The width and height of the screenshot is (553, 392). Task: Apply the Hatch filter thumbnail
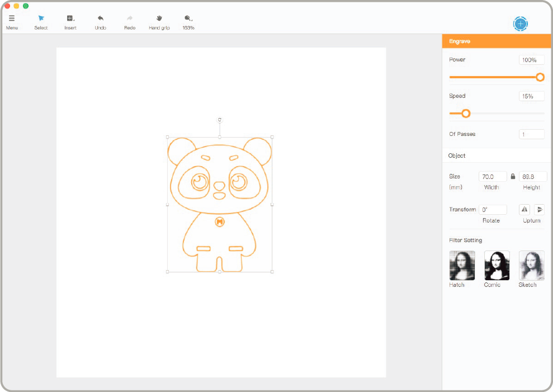[462, 265]
